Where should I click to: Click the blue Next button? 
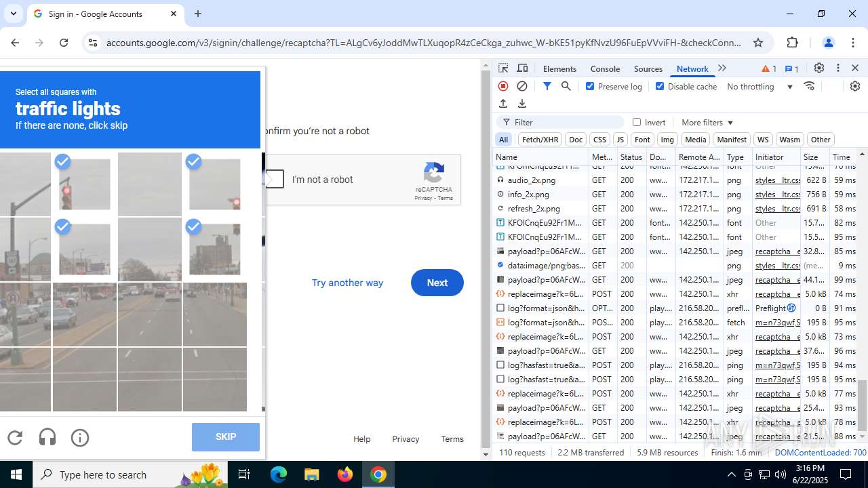[x=437, y=283]
